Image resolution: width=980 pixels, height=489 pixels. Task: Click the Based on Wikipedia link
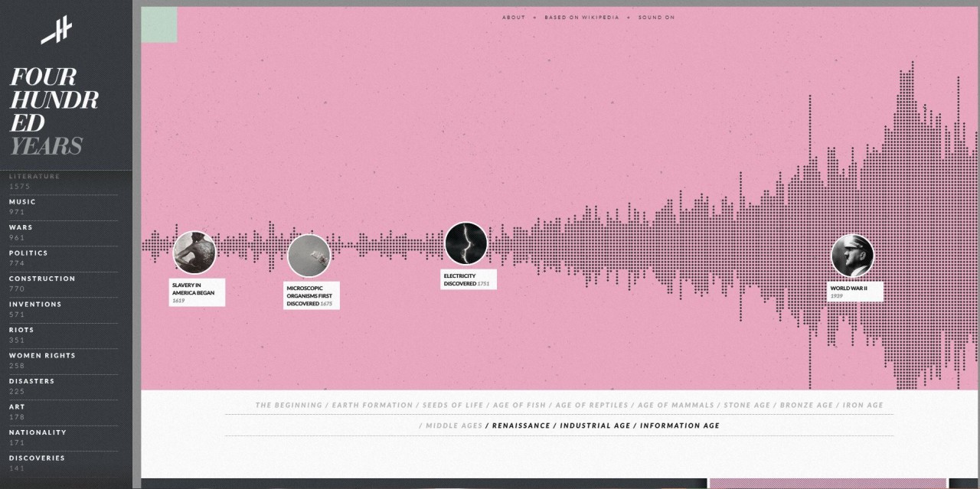(581, 18)
